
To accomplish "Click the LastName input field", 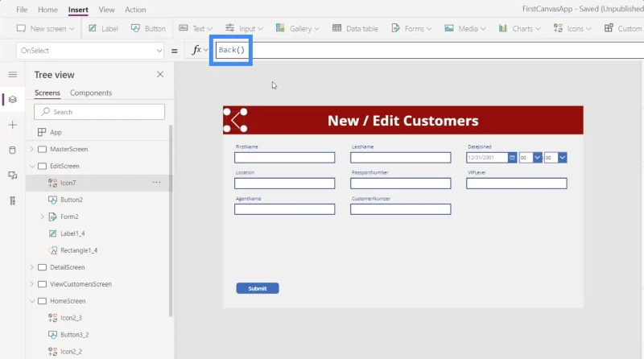I will click(400, 158).
